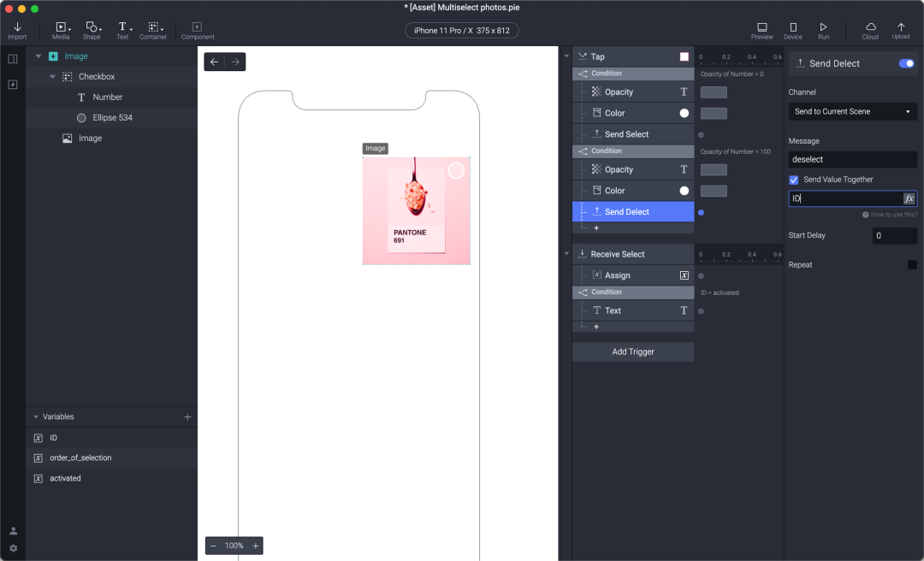Toggle the Send Delect enable switch

[906, 63]
